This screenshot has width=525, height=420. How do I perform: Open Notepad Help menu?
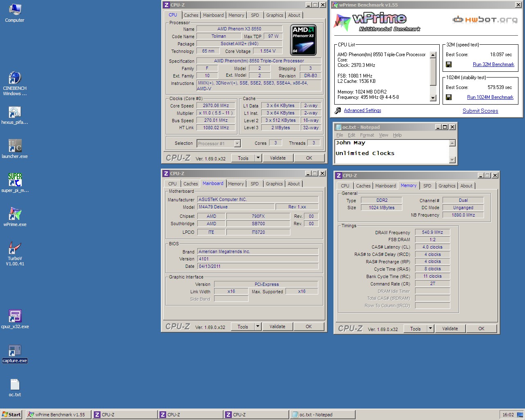397,135
